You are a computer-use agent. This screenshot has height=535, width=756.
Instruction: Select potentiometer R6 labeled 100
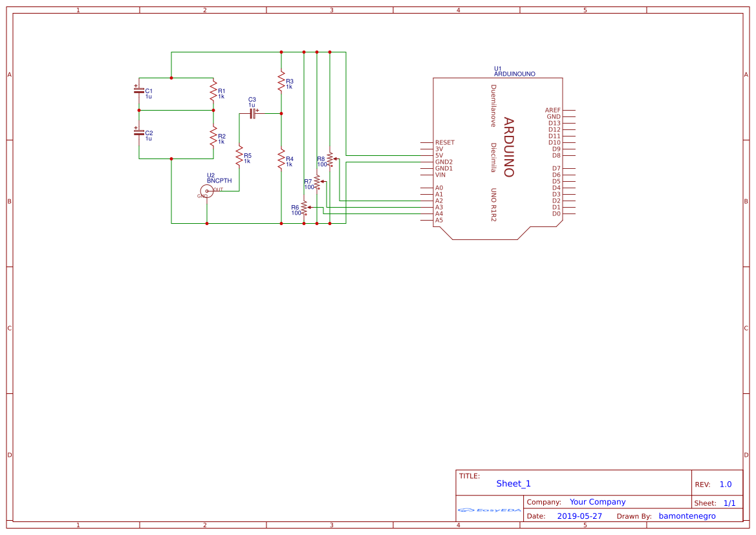304,208
